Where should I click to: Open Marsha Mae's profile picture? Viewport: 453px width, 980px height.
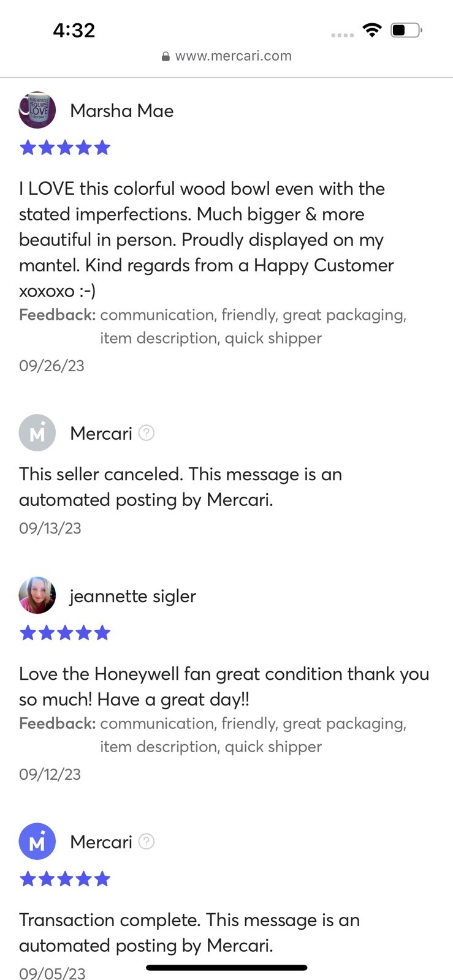[37, 110]
